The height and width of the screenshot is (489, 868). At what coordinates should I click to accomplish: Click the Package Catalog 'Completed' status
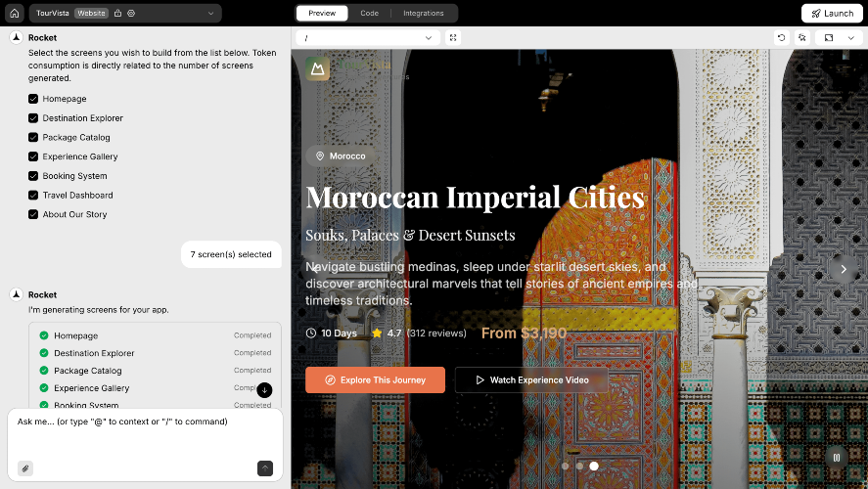tap(252, 371)
